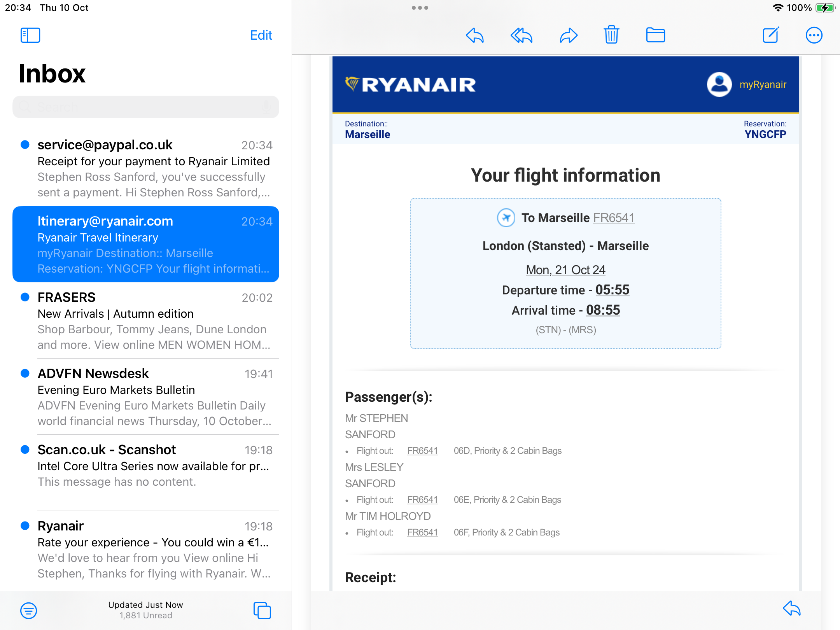840x630 pixels.
Task: Tap the unread dot on Ryanair 19:18 email
Action: [25, 526]
